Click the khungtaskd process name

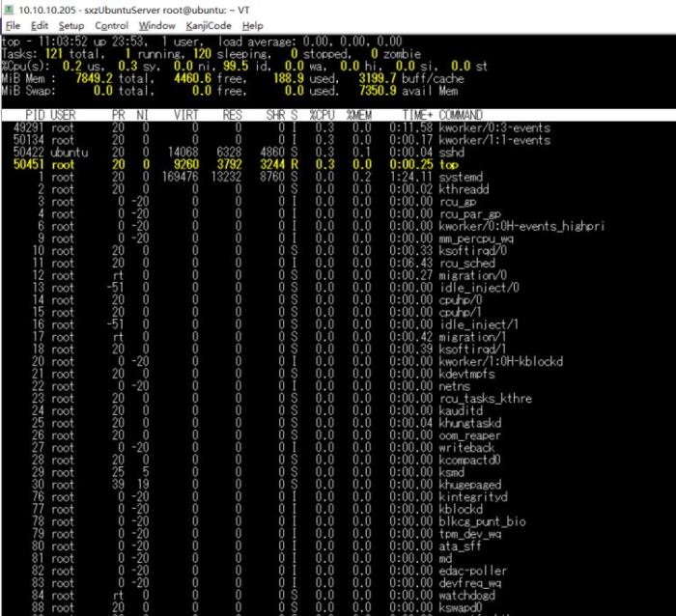coord(470,423)
